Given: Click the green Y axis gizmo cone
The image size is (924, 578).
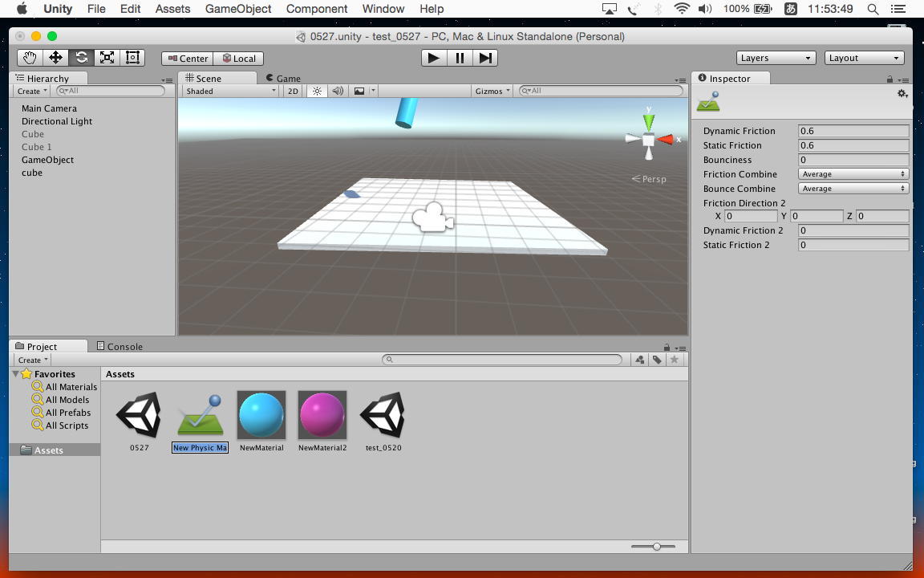Looking at the screenshot, I should click(649, 122).
